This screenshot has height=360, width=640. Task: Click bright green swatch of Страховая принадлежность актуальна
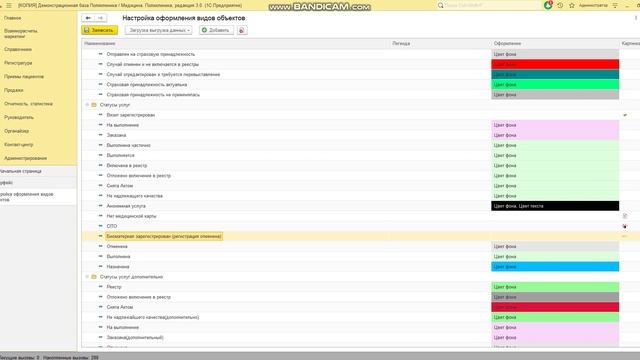[555, 84]
